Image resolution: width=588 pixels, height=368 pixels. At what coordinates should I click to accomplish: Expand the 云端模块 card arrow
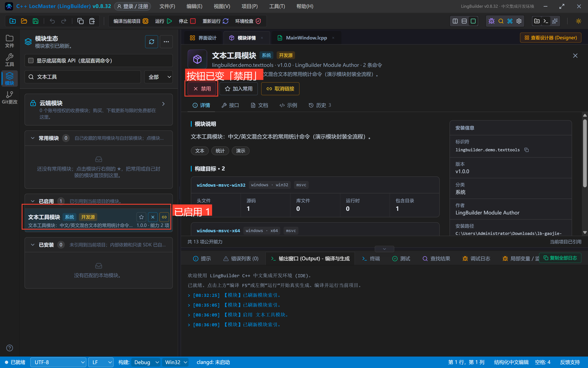(163, 104)
